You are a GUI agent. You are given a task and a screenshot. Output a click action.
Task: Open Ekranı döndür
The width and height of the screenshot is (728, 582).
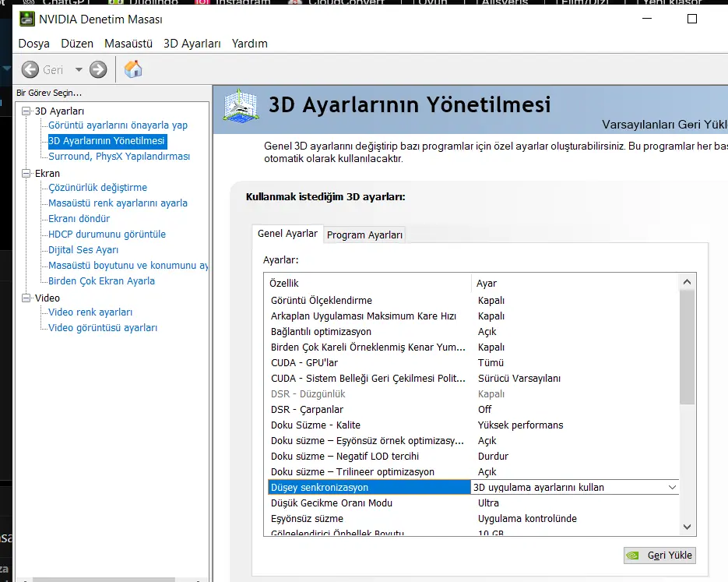point(79,219)
